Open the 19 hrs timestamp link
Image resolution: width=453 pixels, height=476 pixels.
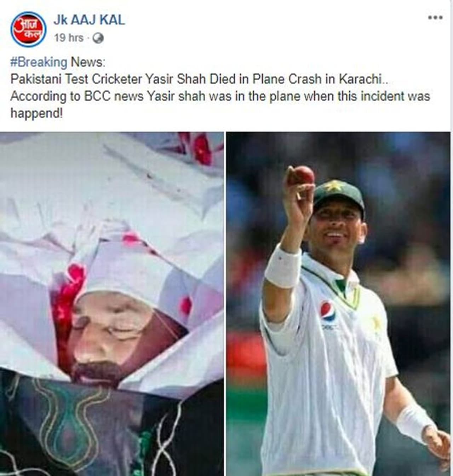(x=69, y=38)
